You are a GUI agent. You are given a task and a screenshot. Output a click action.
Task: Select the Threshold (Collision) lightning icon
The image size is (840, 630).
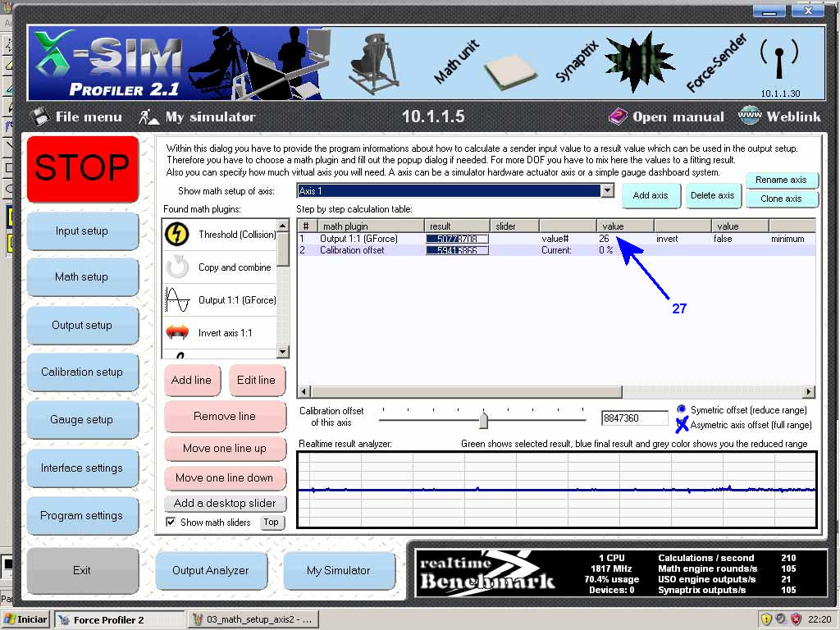[177, 234]
